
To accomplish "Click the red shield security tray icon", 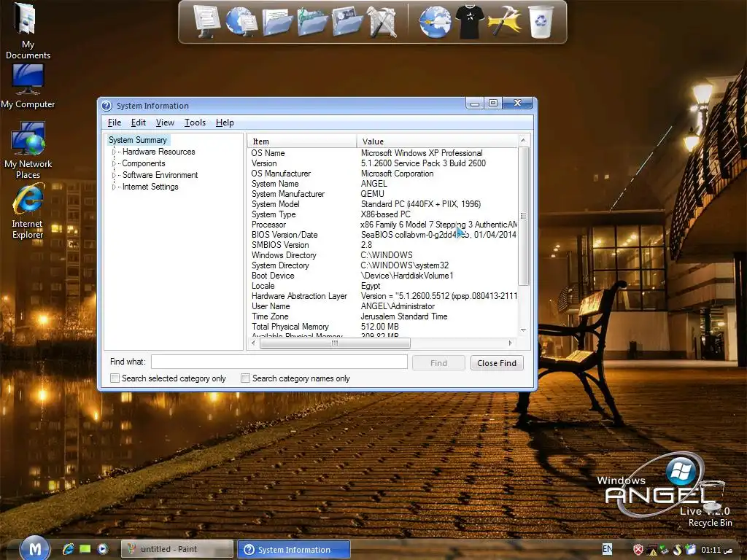I will click(x=638, y=550).
